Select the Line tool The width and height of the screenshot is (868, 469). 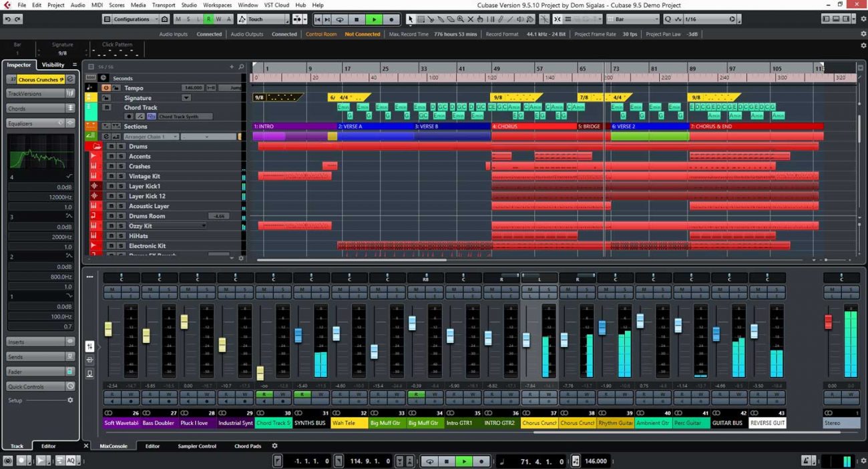coord(510,19)
